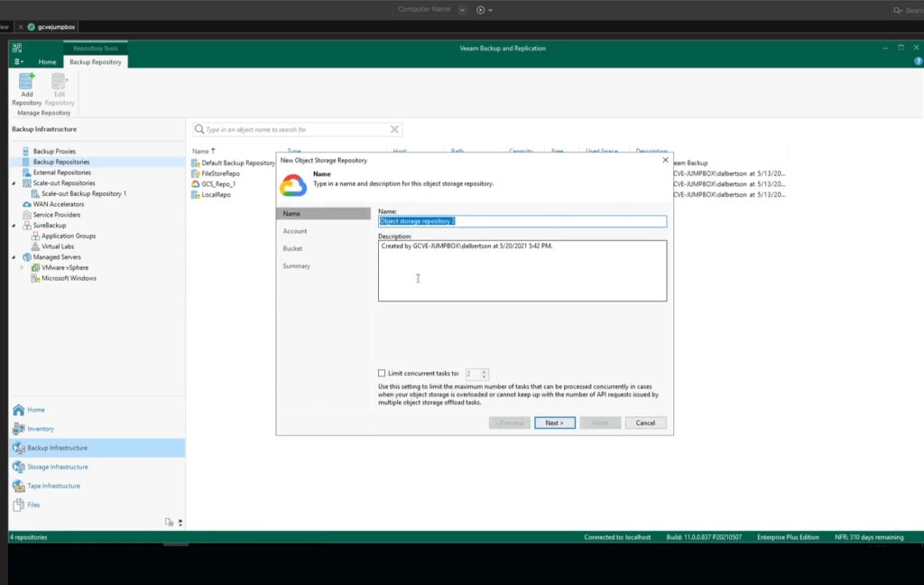Increase the concurrent tasks spinner value

tap(485, 372)
